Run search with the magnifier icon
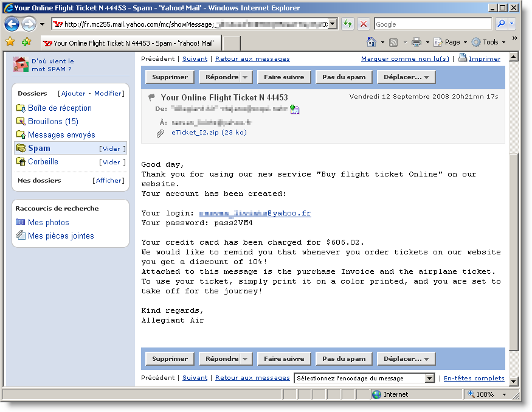 pyautogui.click(x=501, y=24)
